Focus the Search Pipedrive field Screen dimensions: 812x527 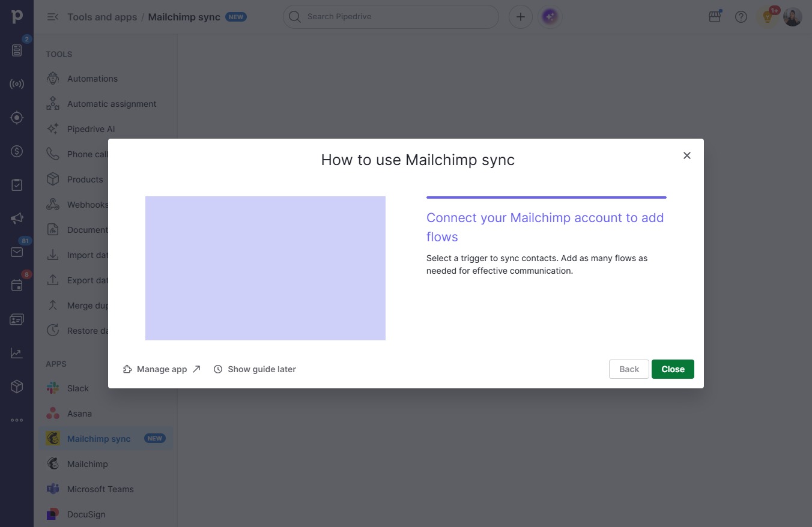tap(391, 17)
